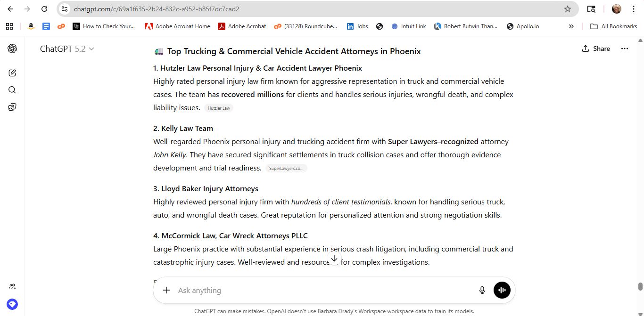
Task: Open the apps grid in bookmarks bar
Action: pyautogui.click(x=9, y=26)
